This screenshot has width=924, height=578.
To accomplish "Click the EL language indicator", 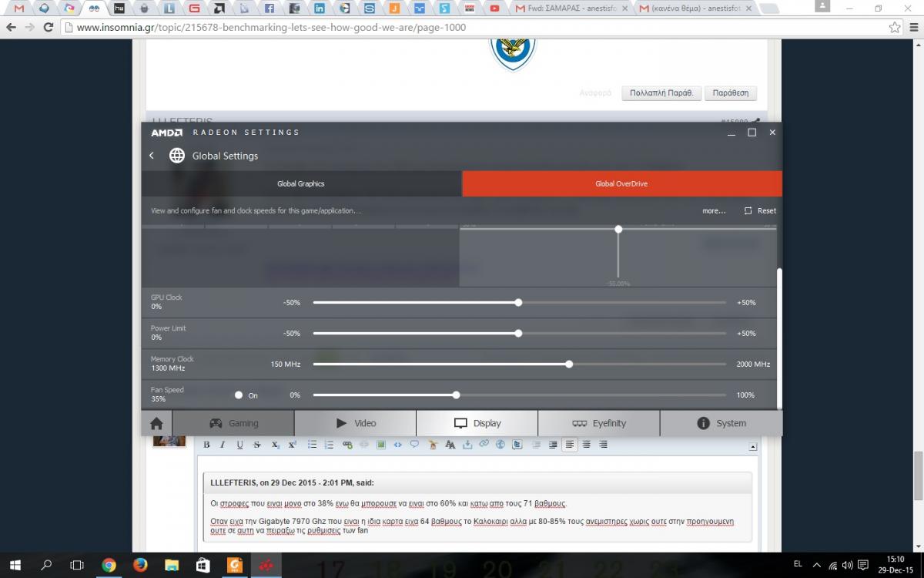I will (x=798, y=565).
